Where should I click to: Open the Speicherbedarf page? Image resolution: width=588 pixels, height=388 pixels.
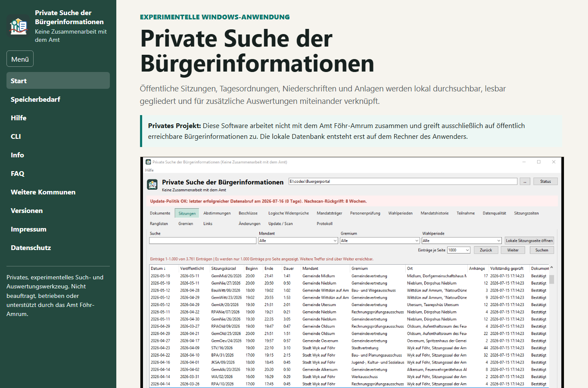click(58, 99)
